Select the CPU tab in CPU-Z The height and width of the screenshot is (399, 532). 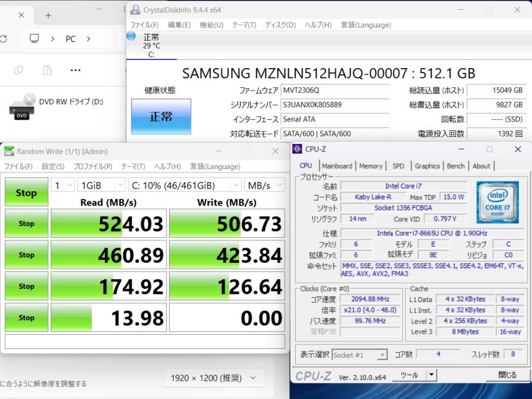pyautogui.click(x=306, y=165)
